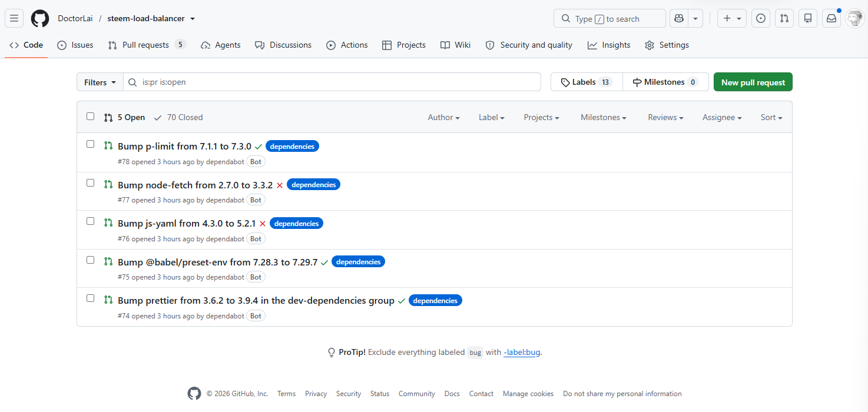
Task: Open the issues shortcut icon in header
Action: (761, 18)
